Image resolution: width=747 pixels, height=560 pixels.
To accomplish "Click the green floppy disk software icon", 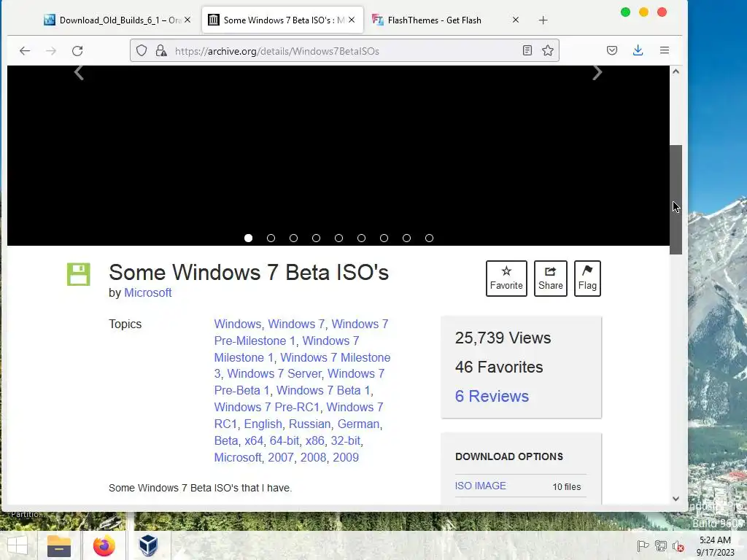I will [79, 274].
